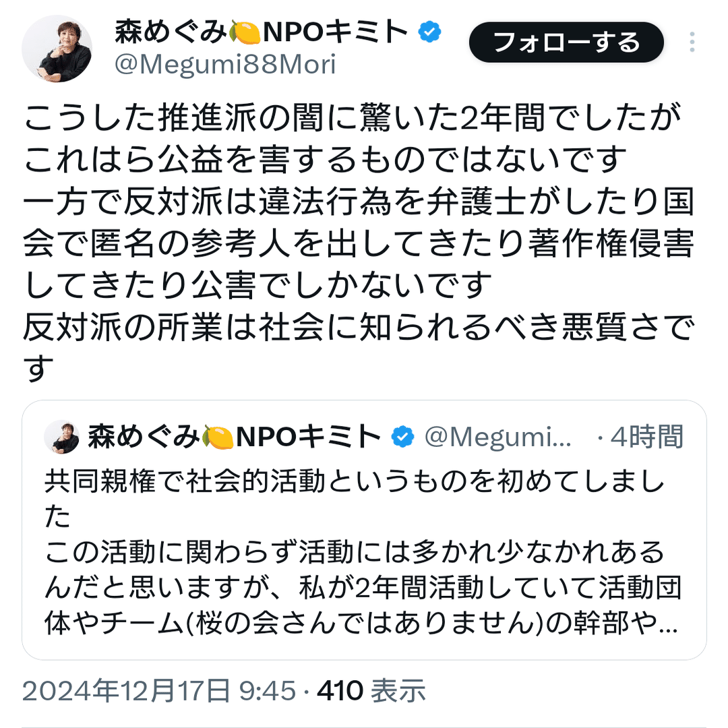728x728 pixels.
Task: Open the truncated @Megumi... handle in the quote
Action: click(497, 437)
